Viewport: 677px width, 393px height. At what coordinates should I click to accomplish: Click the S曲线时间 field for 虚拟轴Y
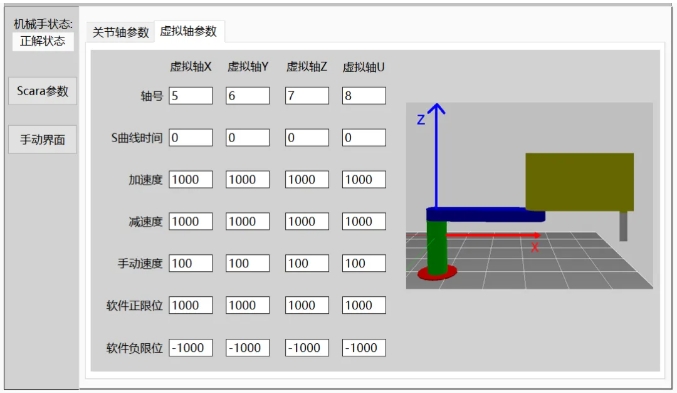click(248, 138)
